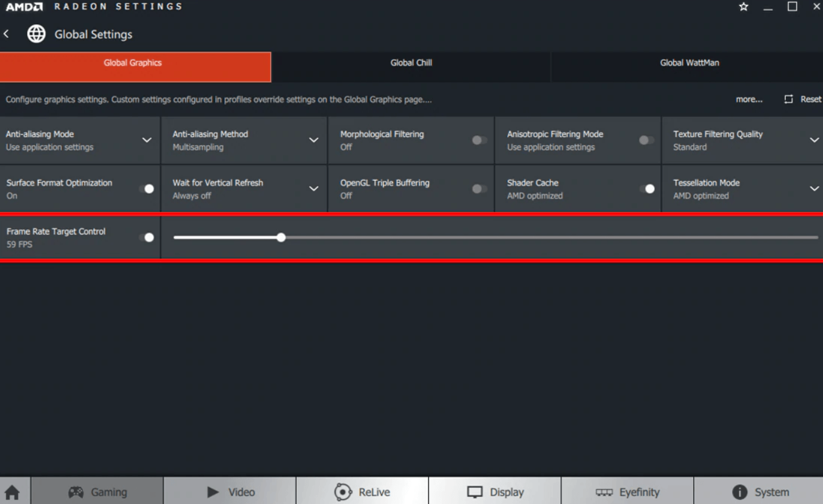The height and width of the screenshot is (504, 823).
Task: Click the AMD logo in title bar
Action: [24, 7]
